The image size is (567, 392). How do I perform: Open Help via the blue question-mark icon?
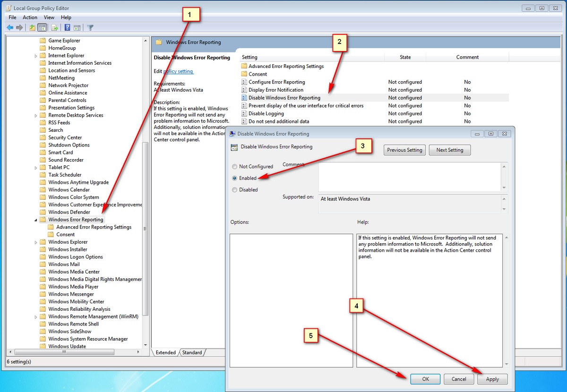pyautogui.click(x=68, y=27)
